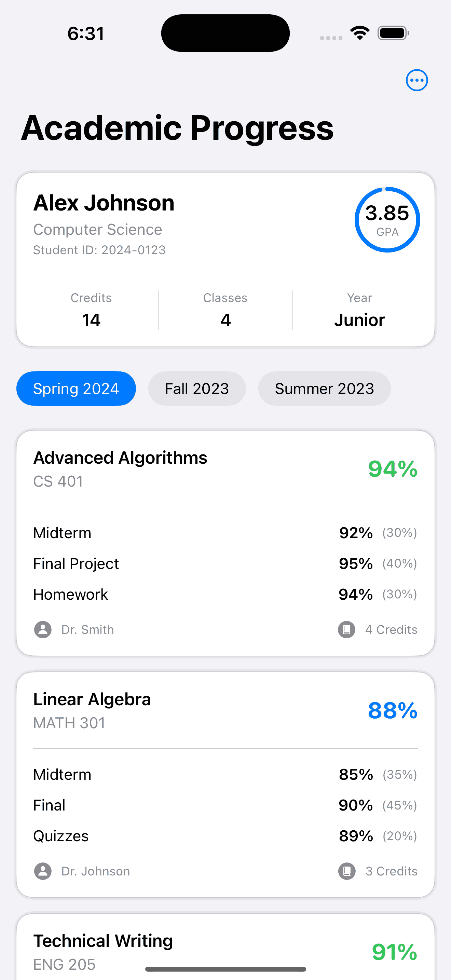Click the instructor icon next to Dr. Smith
Screen dimensions: 451x980
click(x=43, y=630)
